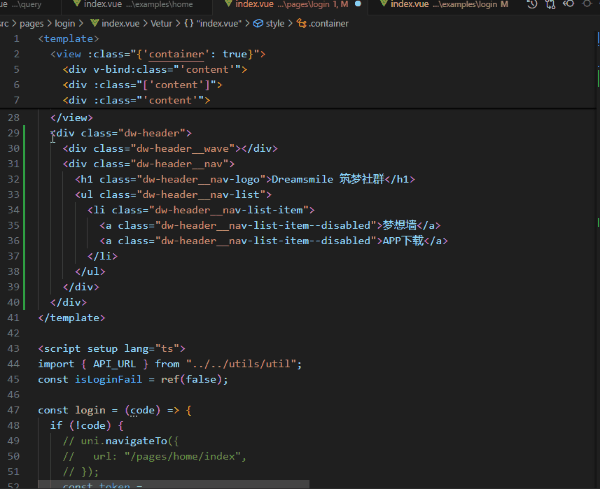The height and width of the screenshot is (489, 600).
Task: Click the compare changes icon in editor toolbar
Action: 550,4
